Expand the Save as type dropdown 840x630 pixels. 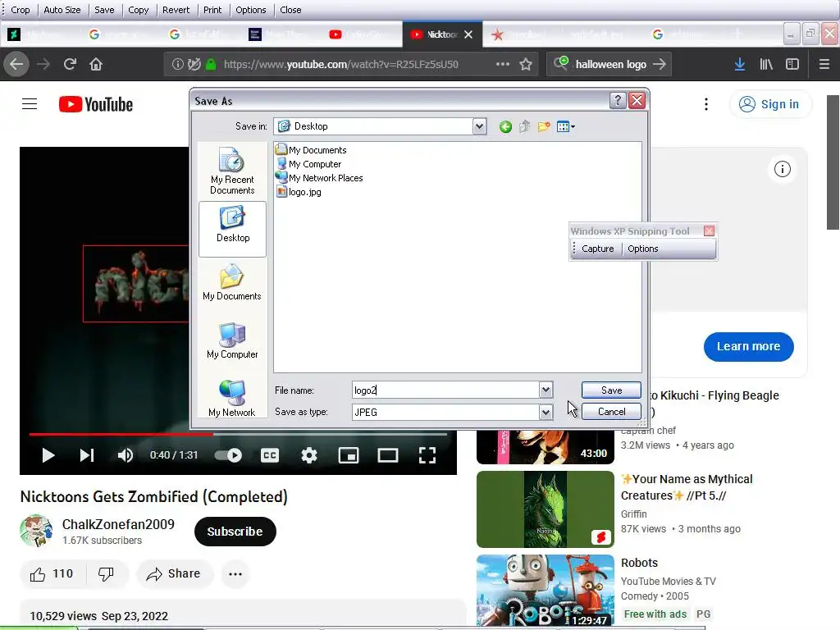546,412
